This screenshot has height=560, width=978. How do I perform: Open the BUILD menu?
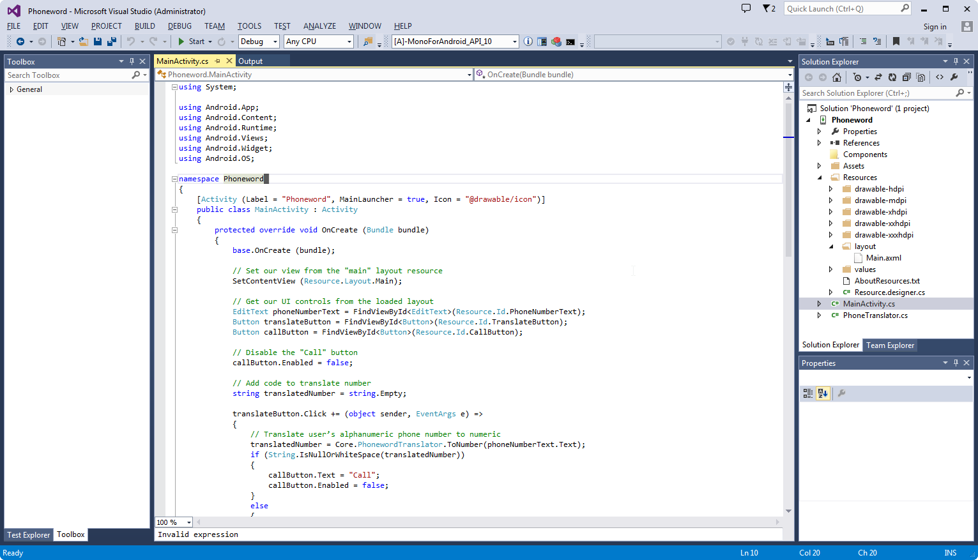[x=144, y=26]
